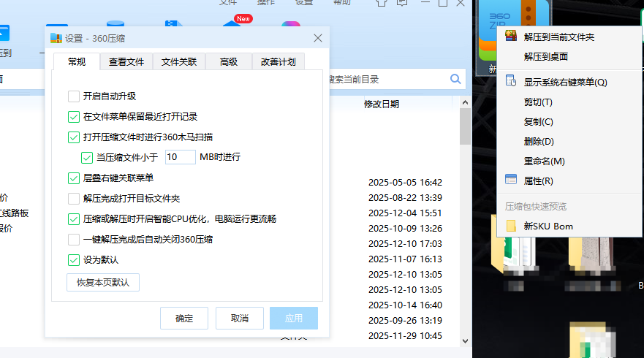Open the 文件关联 tab
644x358 pixels.
click(179, 62)
